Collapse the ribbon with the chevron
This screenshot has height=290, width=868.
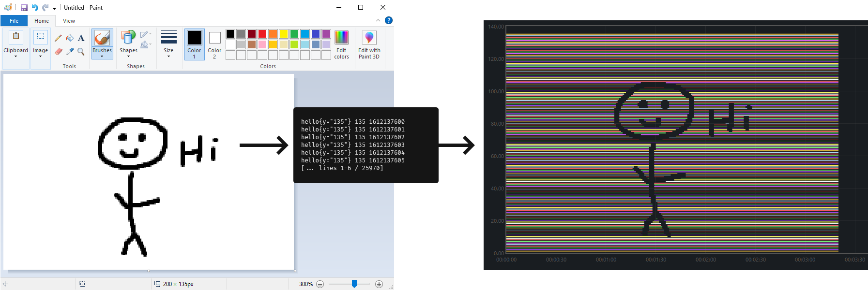coord(378,20)
